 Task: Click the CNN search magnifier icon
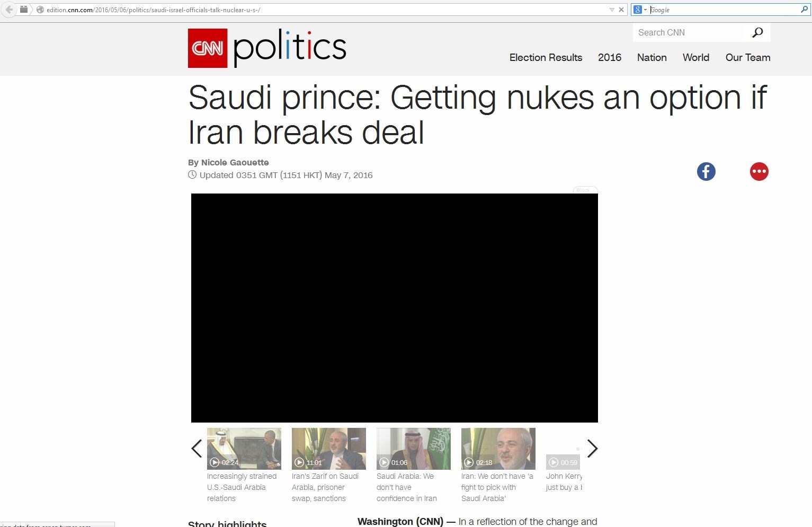(757, 32)
